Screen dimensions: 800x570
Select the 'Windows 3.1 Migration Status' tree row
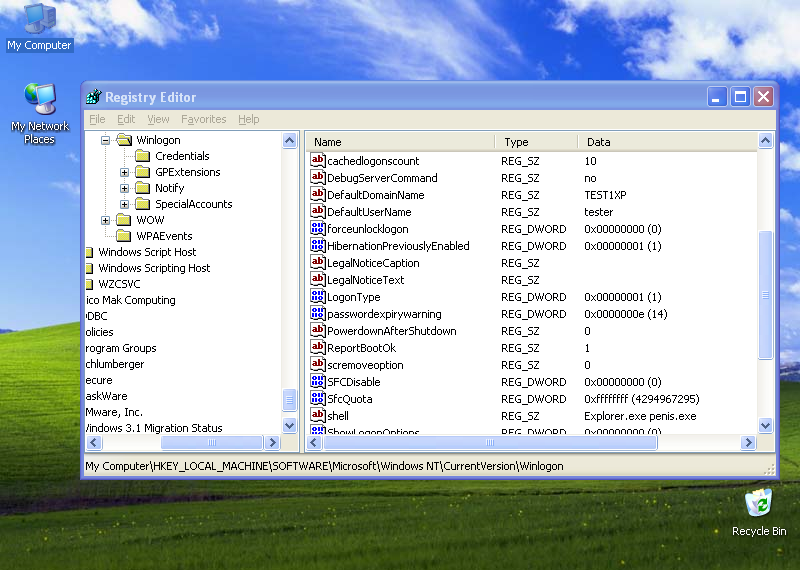(x=154, y=428)
